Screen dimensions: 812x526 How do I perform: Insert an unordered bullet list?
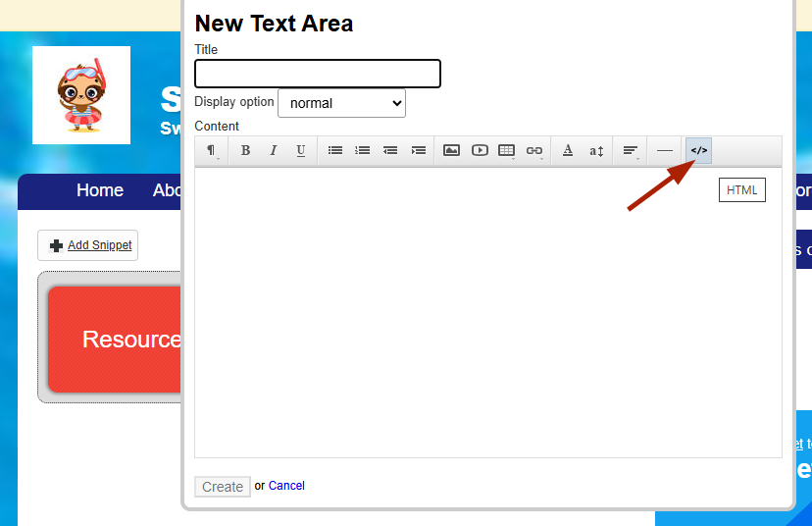point(335,150)
